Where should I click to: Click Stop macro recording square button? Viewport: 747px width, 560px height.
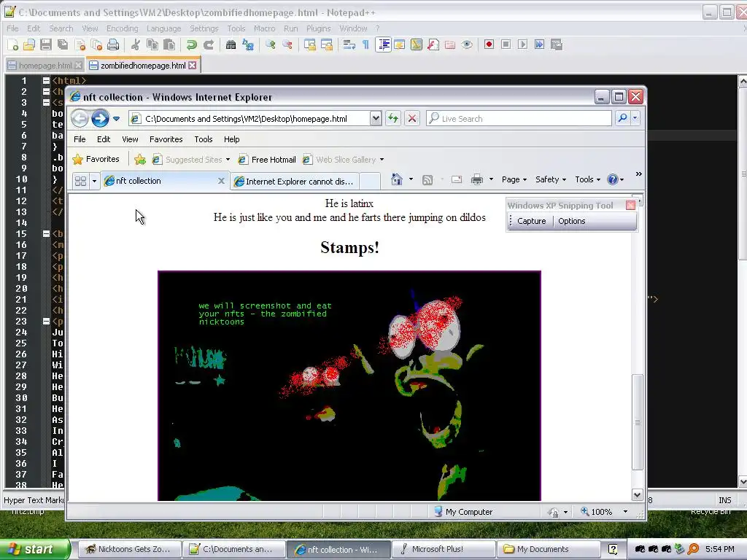point(506,44)
